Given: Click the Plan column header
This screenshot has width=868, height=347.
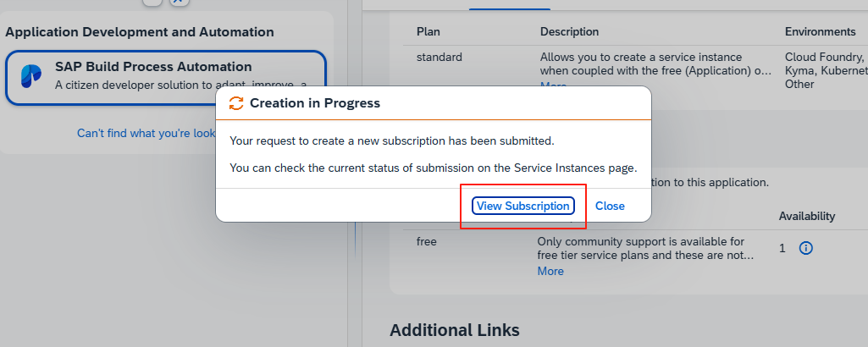Looking at the screenshot, I should coord(428,32).
